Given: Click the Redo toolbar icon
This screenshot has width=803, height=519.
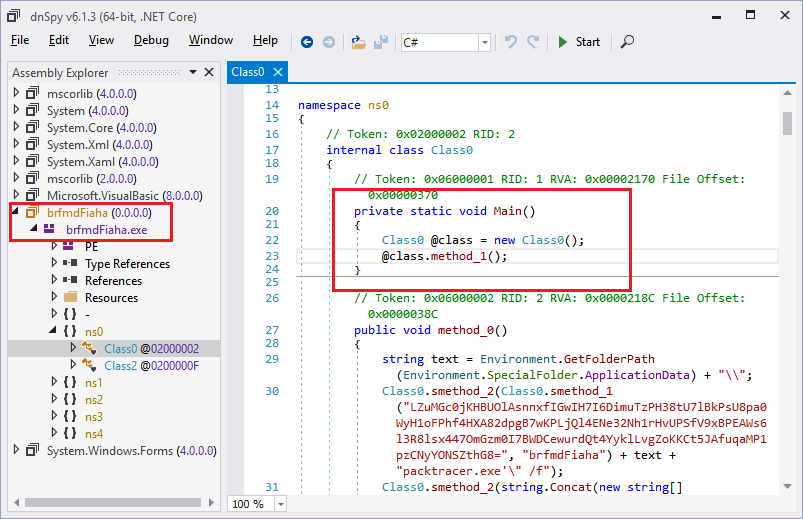Looking at the screenshot, I should pos(533,42).
